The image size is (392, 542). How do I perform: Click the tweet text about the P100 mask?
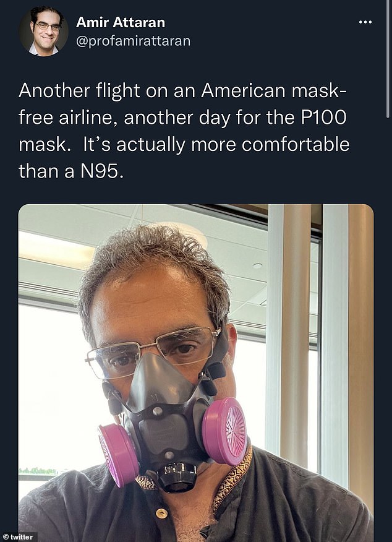tap(184, 131)
